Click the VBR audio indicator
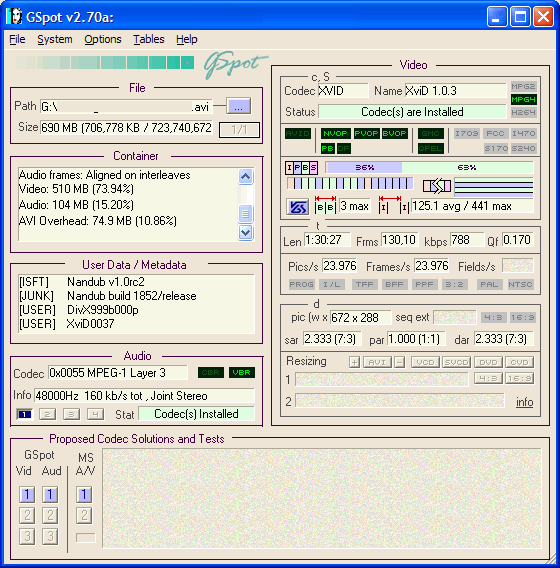This screenshot has width=560, height=568. point(242,372)
